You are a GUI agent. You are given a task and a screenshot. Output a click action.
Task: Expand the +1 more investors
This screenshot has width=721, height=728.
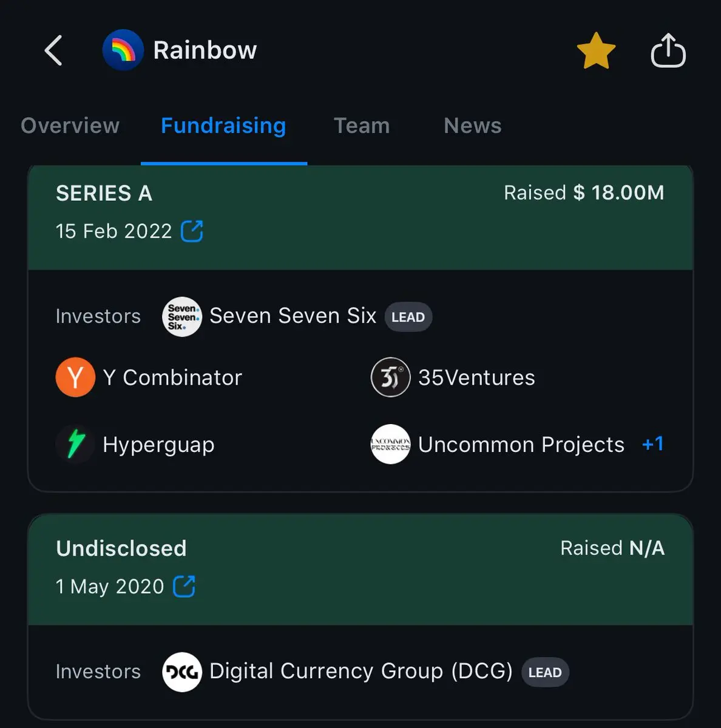click(x=653, y=444)
